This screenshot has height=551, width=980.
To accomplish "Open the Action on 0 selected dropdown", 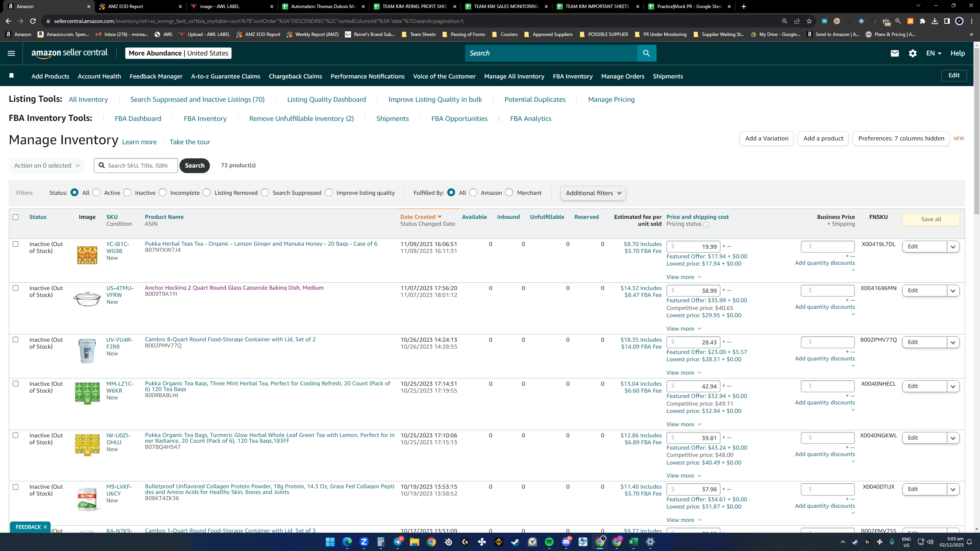I will 46,165.
